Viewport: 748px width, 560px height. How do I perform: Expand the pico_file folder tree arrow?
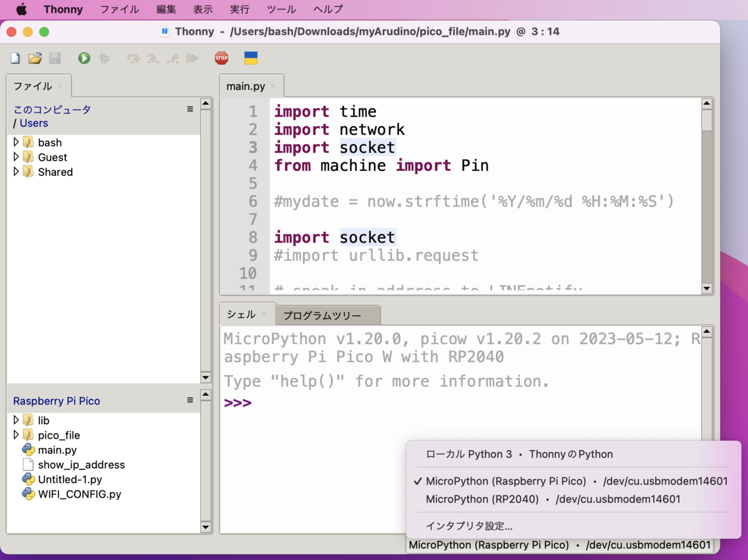pos(16,435)
